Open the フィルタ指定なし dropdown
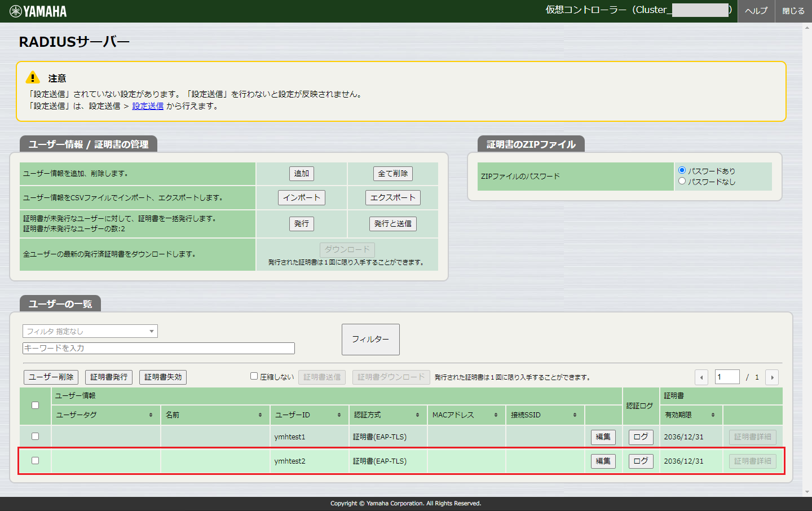This screenshot has width=812, height=511. 90,331
